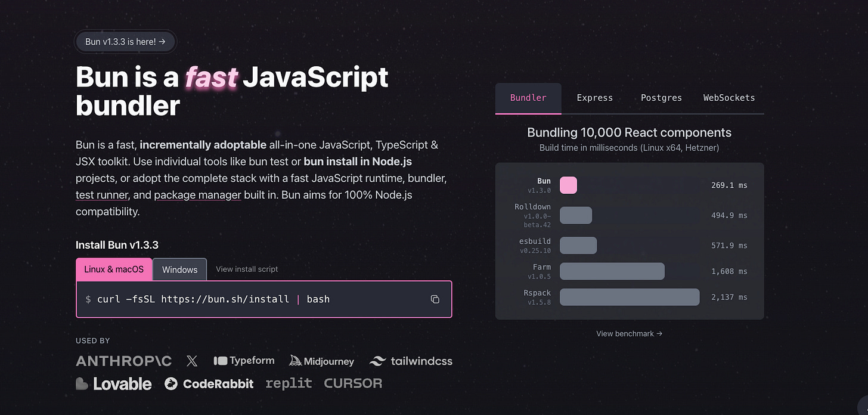Screen dimensions: 868x415
Task: Click the Bundling 10,000 React components heading
Action: tap(629, 132)
